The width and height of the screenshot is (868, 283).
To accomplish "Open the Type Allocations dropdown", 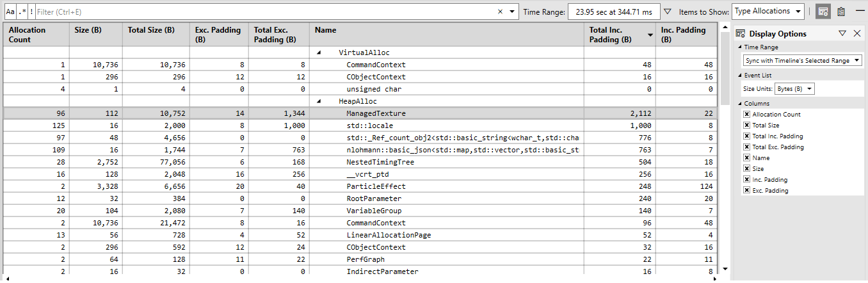I will point(768,11).
